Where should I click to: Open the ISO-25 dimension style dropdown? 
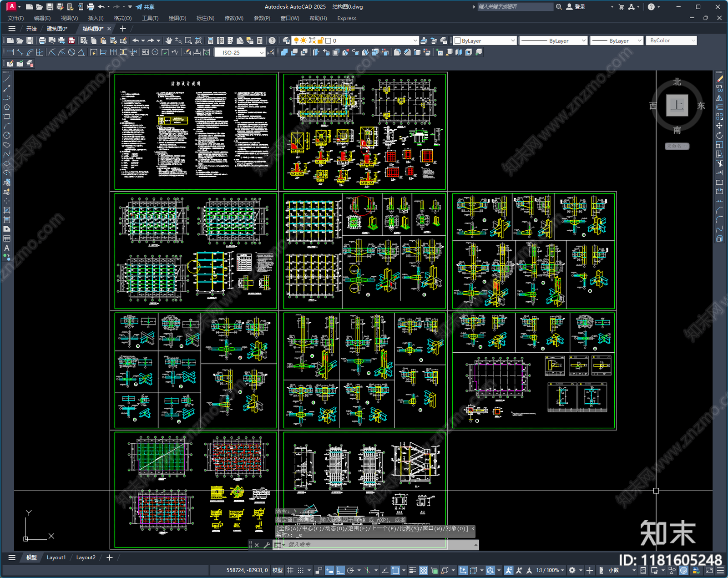(262, 52)
